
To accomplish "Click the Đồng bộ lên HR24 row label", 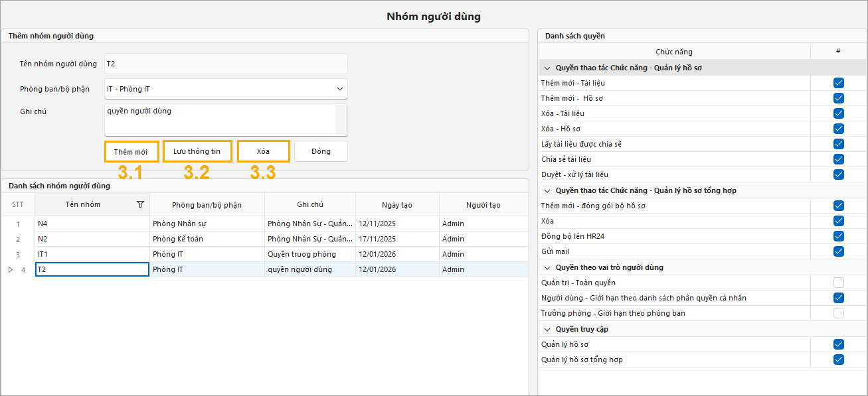I will [x=571, y=236].
